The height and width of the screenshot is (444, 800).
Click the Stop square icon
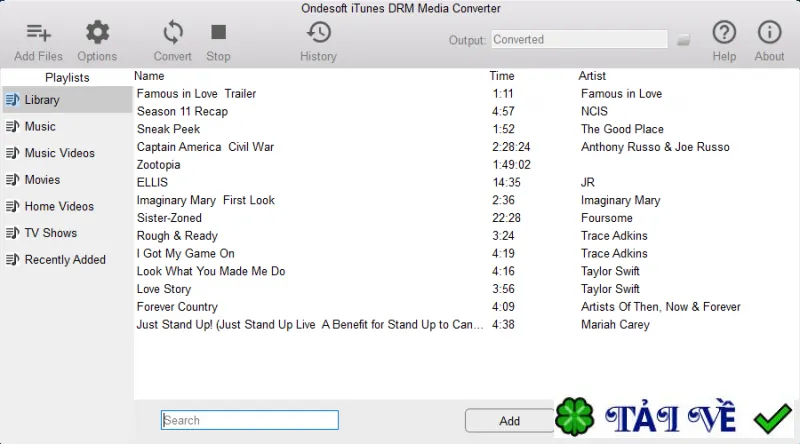[218, 32]
